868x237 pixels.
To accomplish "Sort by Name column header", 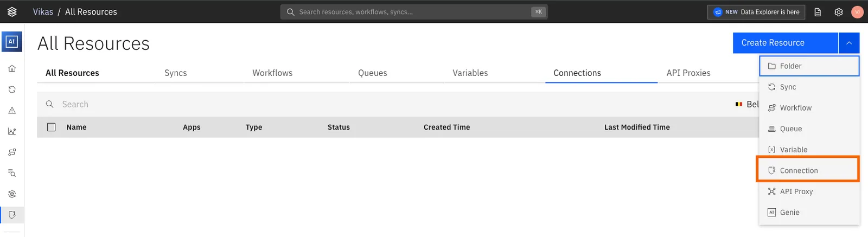I will point(76,127).
